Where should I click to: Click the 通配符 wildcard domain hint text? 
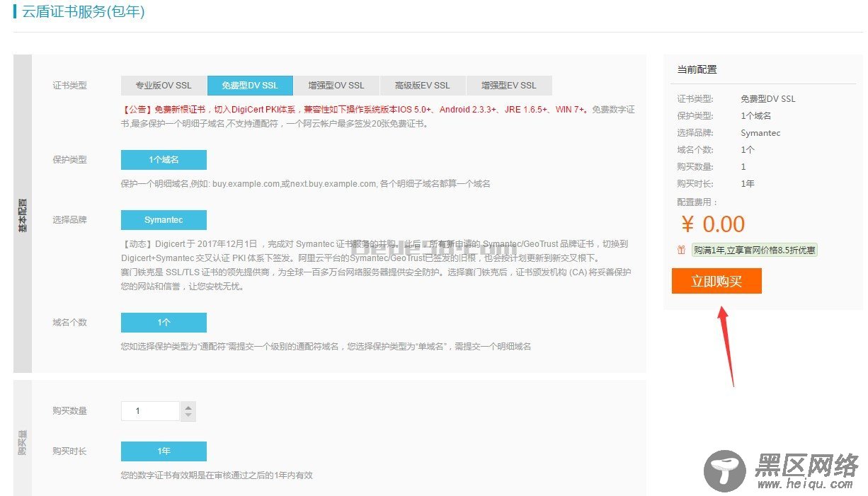(x=326, y=347)
